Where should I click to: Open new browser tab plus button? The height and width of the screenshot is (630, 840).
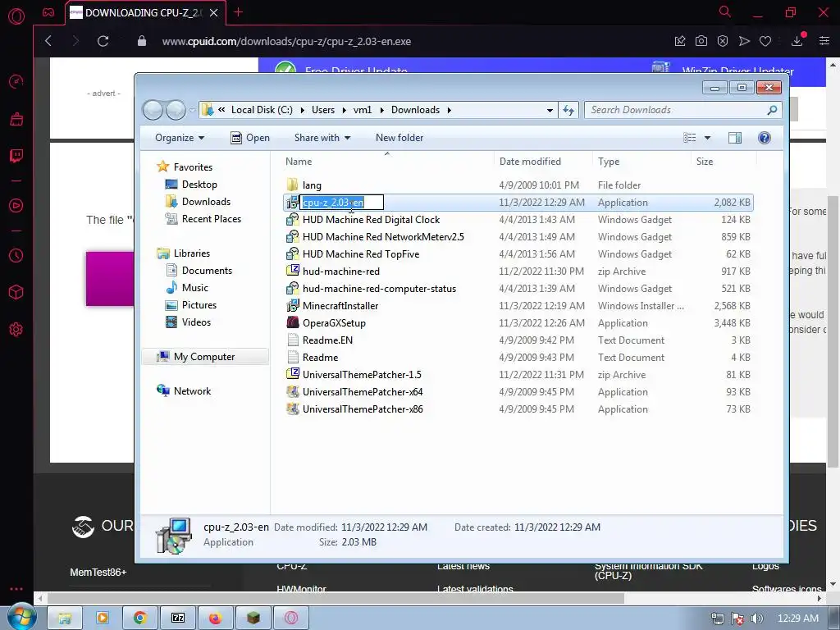click(239, 12)
